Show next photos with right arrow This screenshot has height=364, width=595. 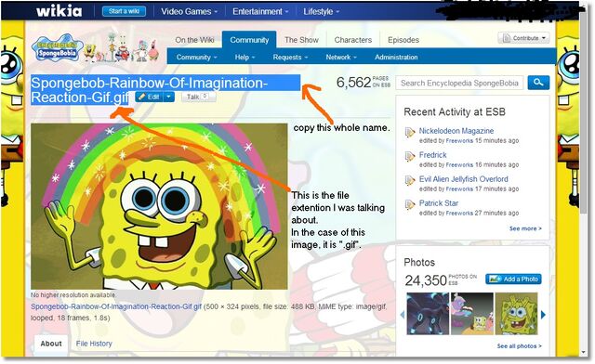[x=543, y=315]
